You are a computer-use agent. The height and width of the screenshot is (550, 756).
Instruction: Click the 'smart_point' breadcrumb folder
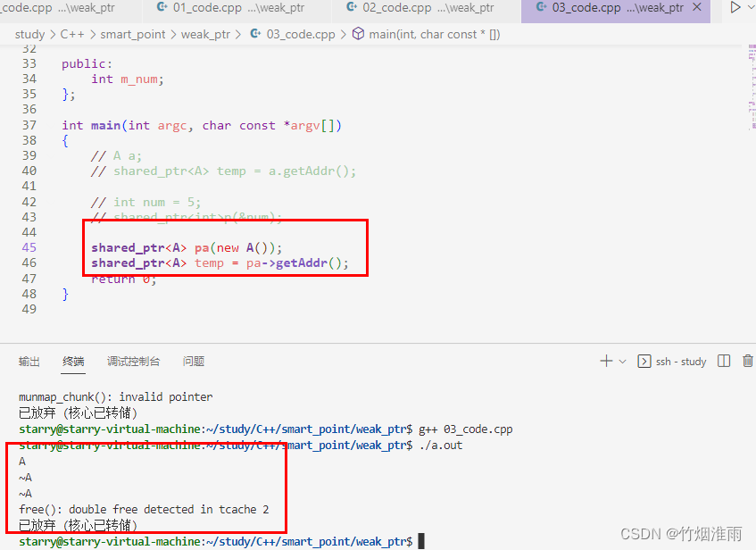tap(133, 35)
